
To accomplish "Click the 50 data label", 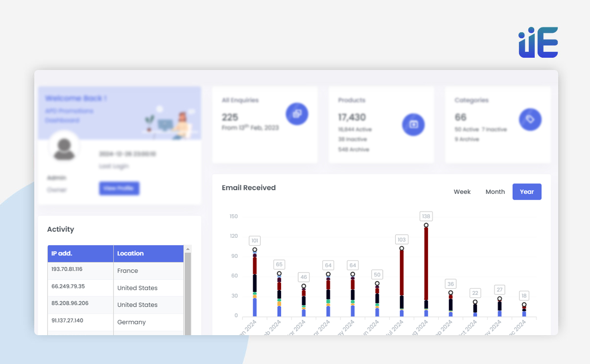I will click(x=377, y=274).
